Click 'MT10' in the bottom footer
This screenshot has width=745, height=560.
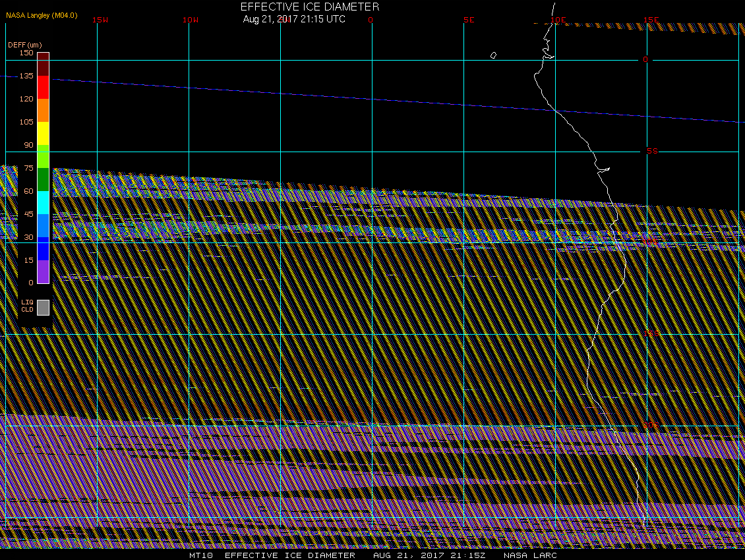[201, 555]
